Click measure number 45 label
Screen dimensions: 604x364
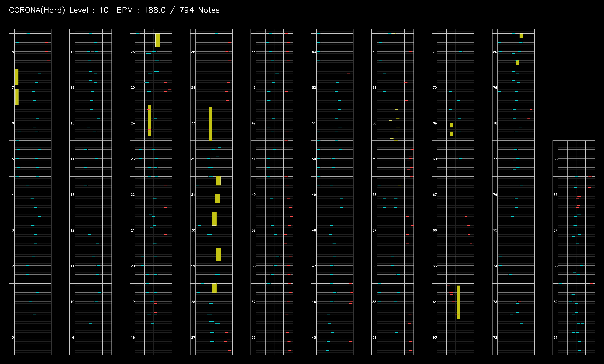click(x=314, y=337)
